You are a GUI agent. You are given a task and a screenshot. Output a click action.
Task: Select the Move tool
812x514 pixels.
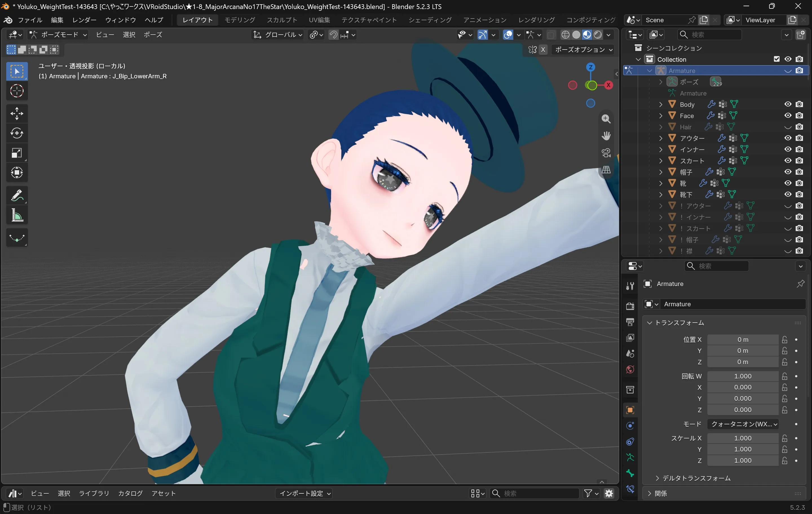(17, 113)
